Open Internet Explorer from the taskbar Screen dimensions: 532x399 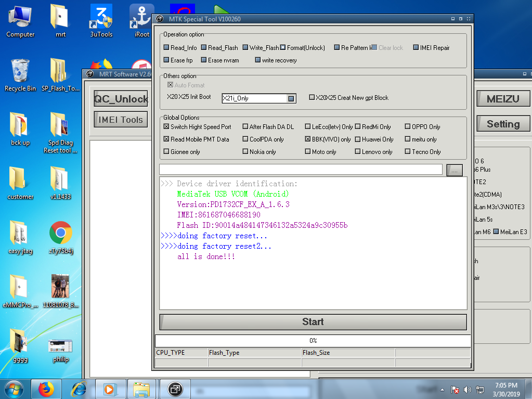(79, 389)
